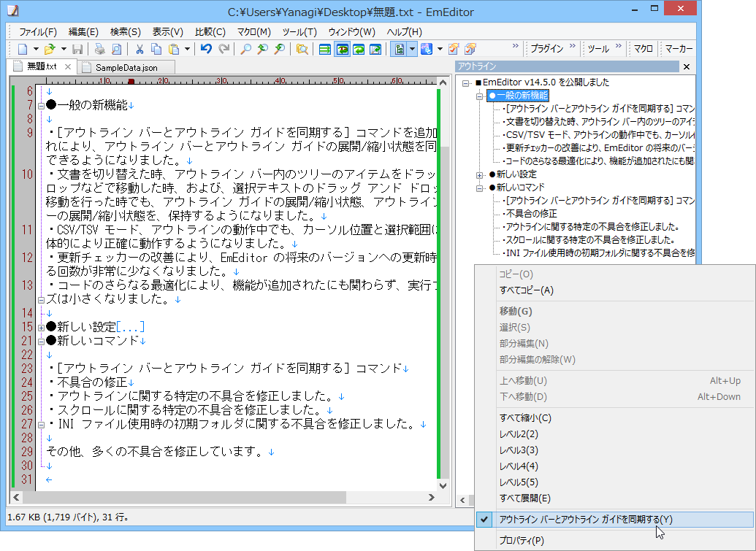Expand chevron after ツール toolbar label
The height and width of the screenshot is (551, 756).
click(x=619, y=46)
